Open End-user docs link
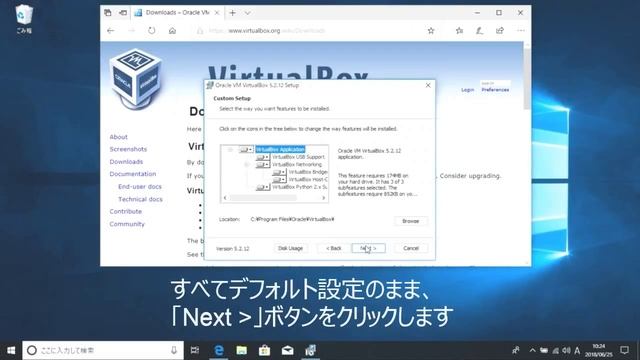 (x=140, y=187)
